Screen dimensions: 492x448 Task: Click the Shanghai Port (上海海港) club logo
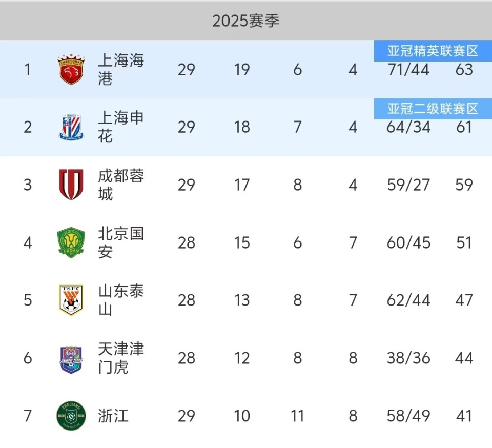[71, 69]
